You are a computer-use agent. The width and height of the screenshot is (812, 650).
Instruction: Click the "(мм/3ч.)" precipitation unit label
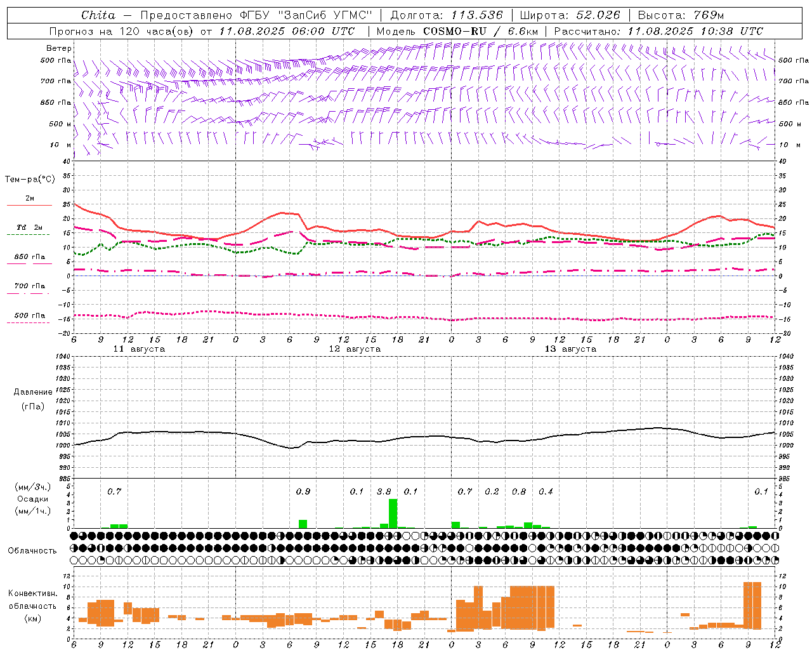[x=32, y=487]
